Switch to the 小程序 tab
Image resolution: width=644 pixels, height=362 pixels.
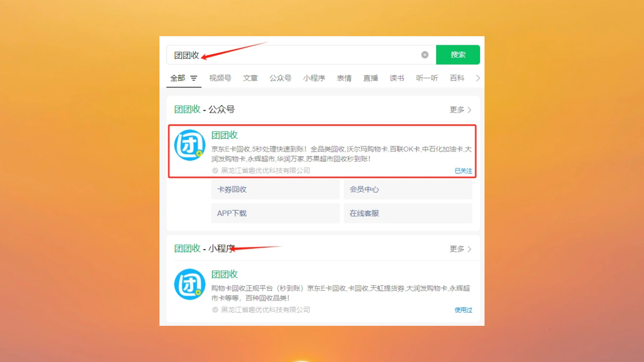314,78
